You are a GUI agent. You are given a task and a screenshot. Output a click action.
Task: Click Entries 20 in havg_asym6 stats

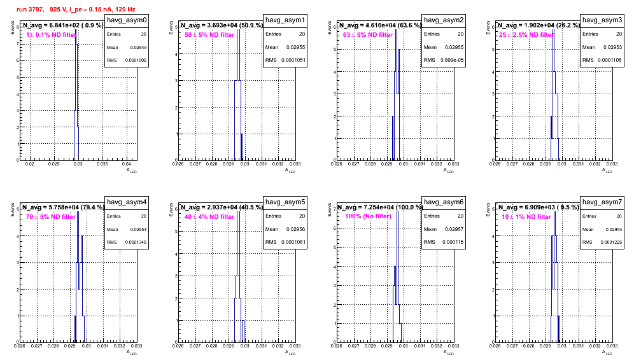coord(444,216)
